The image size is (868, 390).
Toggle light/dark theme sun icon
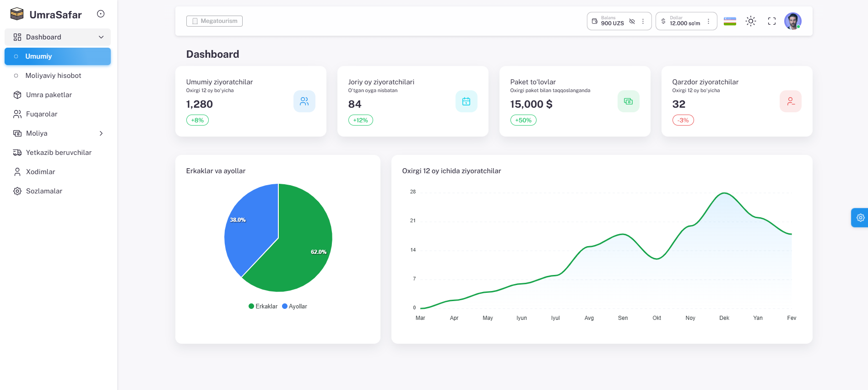(751, 21)
